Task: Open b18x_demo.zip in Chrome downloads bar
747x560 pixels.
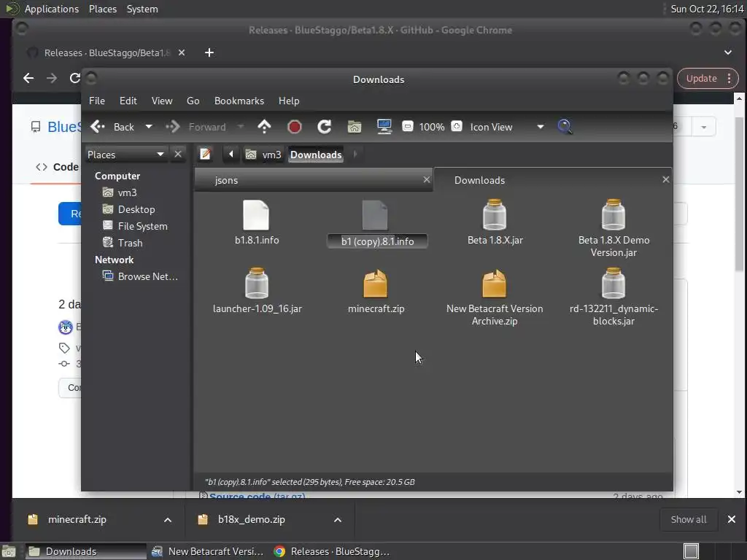Action: [251, 519]
